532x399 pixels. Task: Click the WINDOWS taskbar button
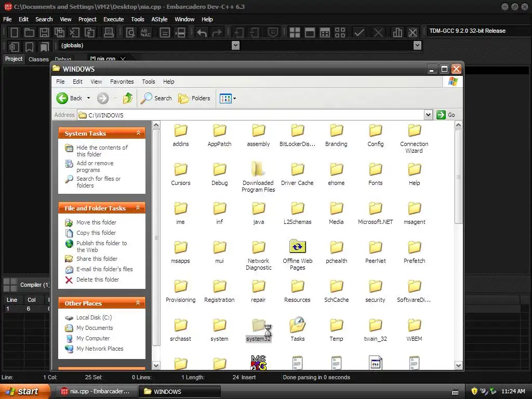[180, 392]
